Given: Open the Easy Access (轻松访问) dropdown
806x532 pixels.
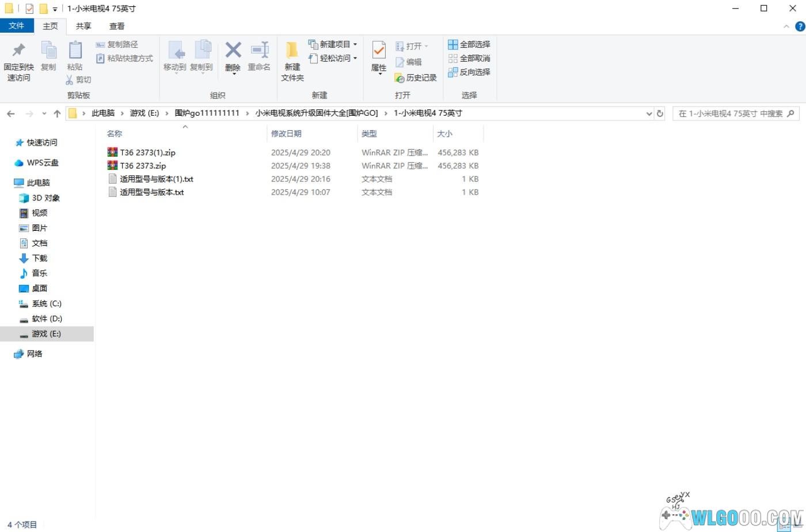Looking at the screenshot, I should tap(334, 58).
